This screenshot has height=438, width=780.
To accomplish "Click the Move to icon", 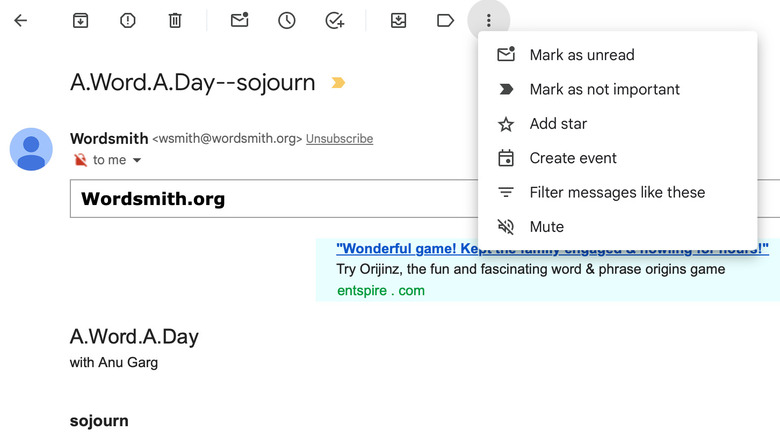I will click(398, 20).
